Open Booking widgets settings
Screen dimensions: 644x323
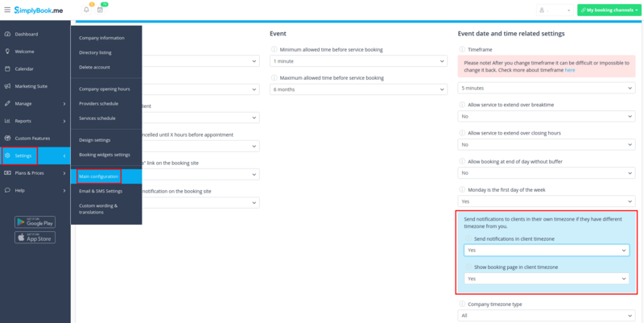tap(105, 155)
